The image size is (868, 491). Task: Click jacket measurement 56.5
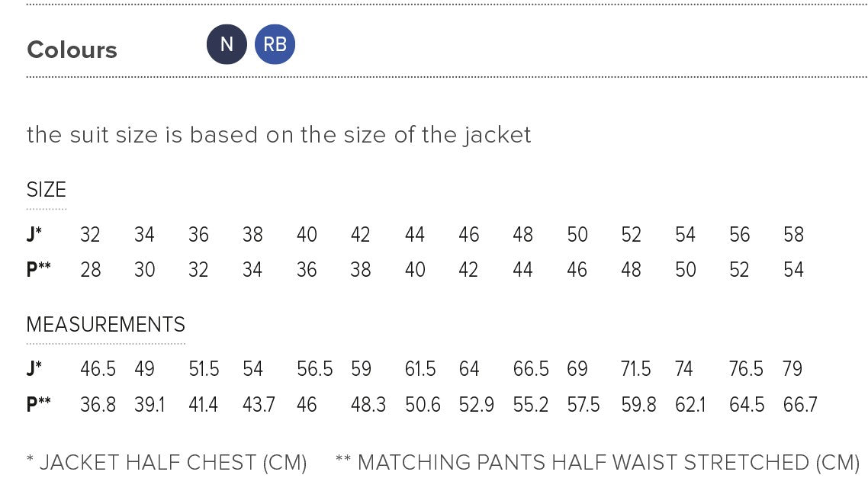pyautogui.click(x=314, y=369)
